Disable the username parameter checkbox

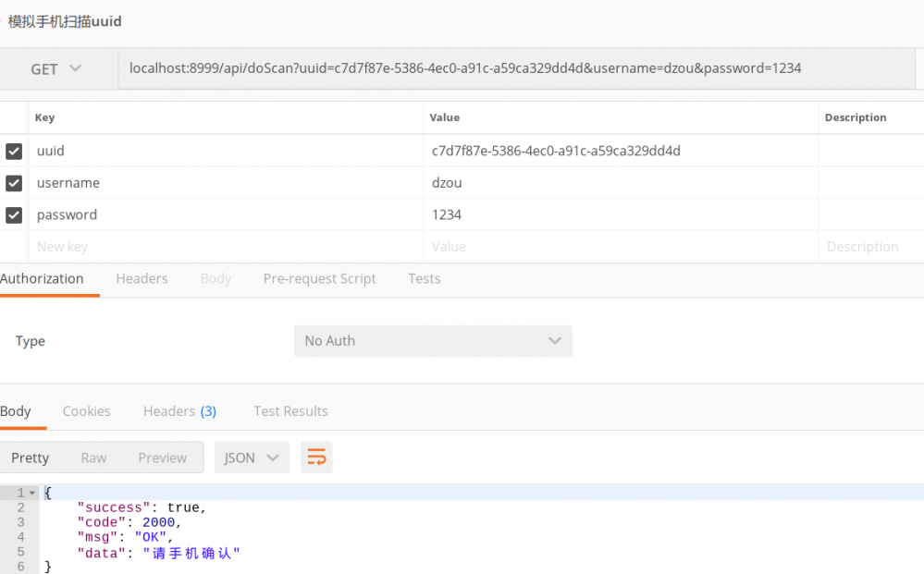(x=13, y=183)
